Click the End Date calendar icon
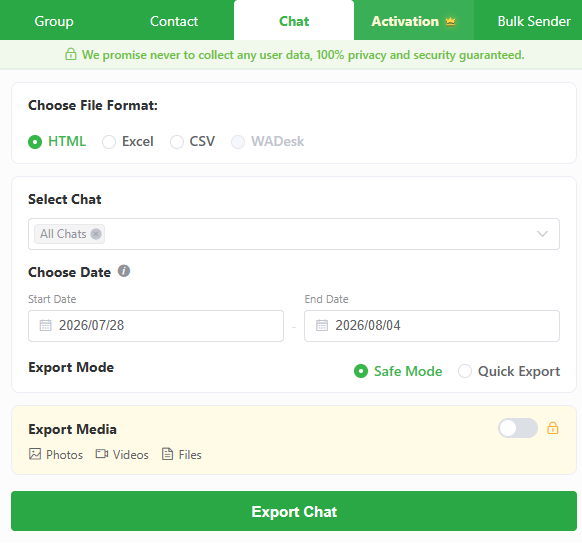Image resolution: width=582 pixels, height=547 pixels. pos(322,325)
